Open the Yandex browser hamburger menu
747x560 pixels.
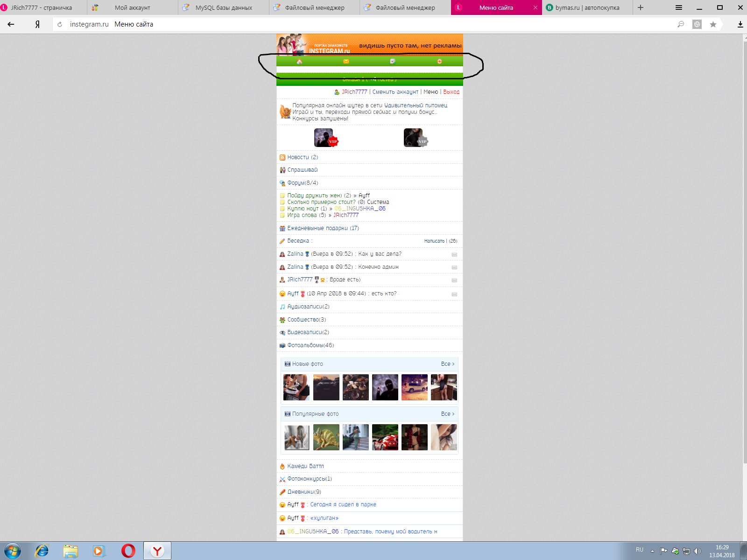(679, 7)
